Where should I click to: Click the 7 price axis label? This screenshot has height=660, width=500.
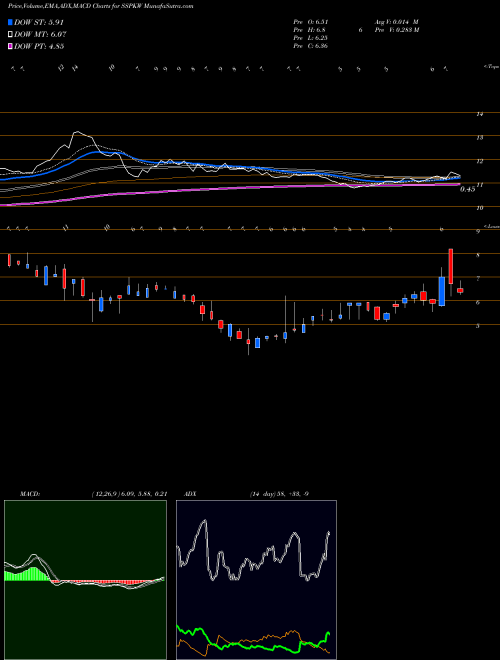[478, 278]
